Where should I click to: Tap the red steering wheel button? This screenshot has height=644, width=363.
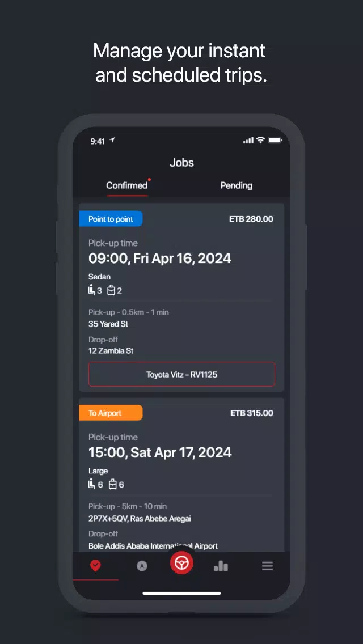[x=181, y=563]
